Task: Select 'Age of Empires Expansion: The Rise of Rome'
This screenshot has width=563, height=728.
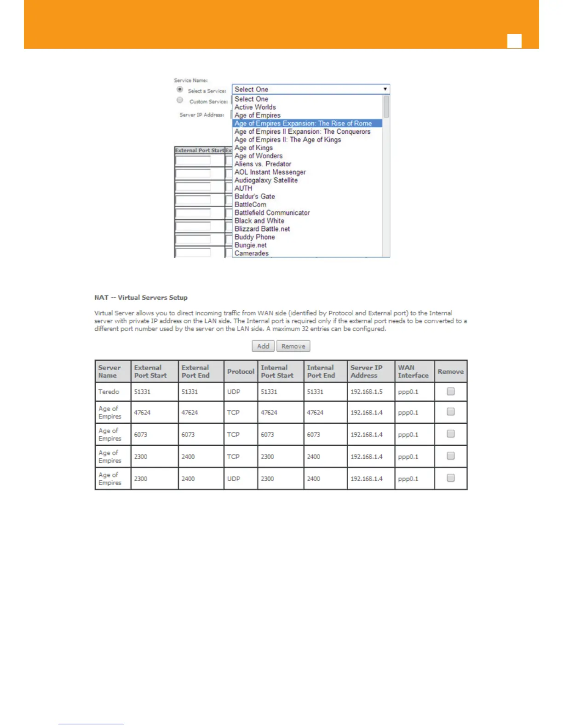Action: click(307, 123)
